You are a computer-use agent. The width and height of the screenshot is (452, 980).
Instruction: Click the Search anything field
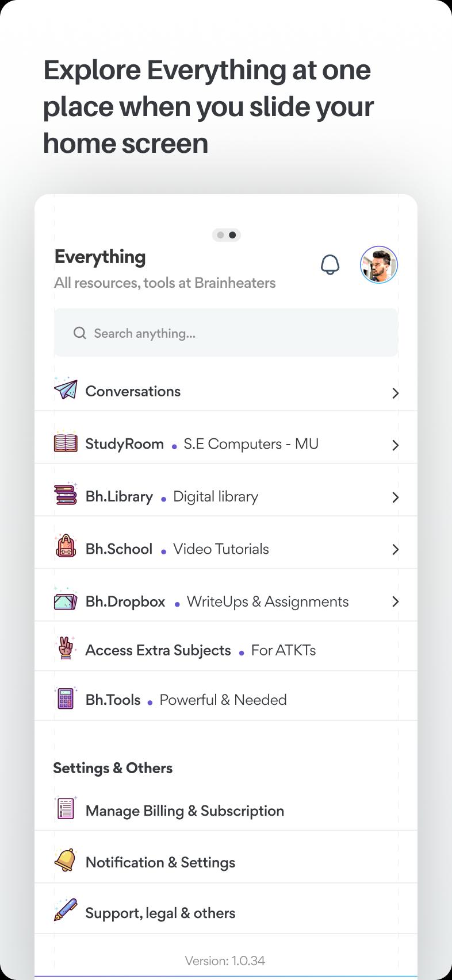point(226,333)
